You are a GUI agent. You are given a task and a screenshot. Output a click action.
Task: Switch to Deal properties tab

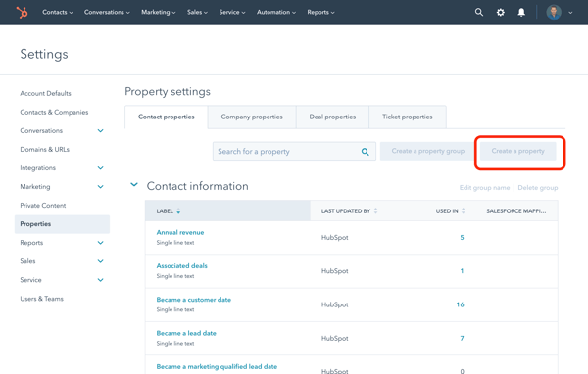coord(332,117)
